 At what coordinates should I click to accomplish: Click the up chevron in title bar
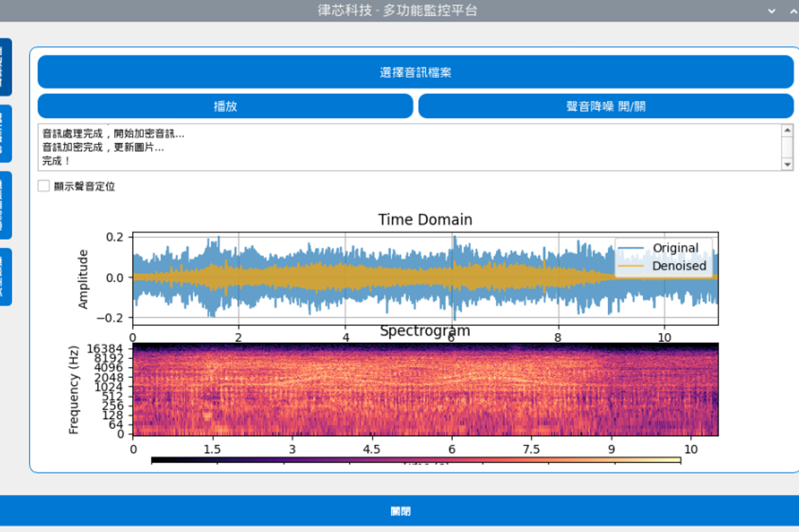(x=793, y=11)
